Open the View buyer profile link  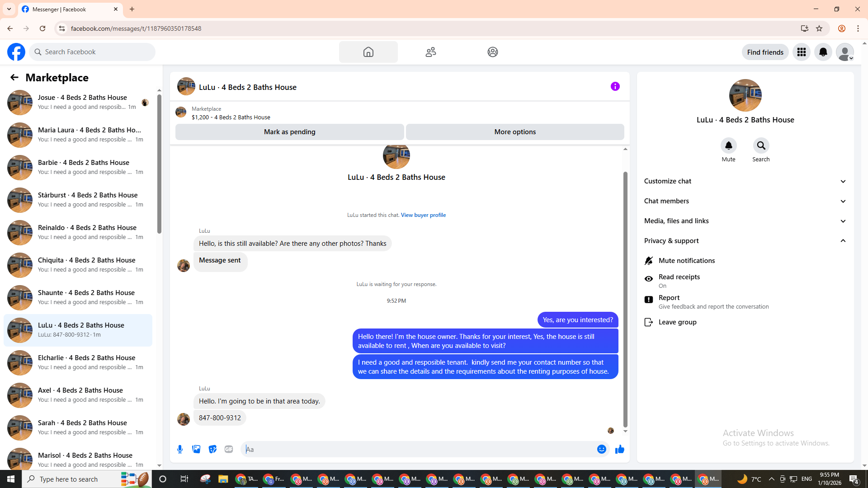tap(423, 215)
